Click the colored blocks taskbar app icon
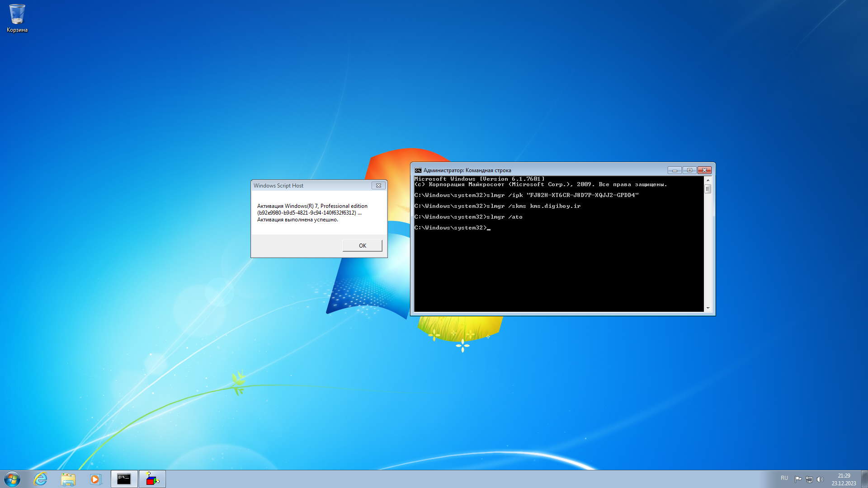Image resolution: width=868 pixels, height=488 pixels. pyautogui.click(x=152, y=479)
